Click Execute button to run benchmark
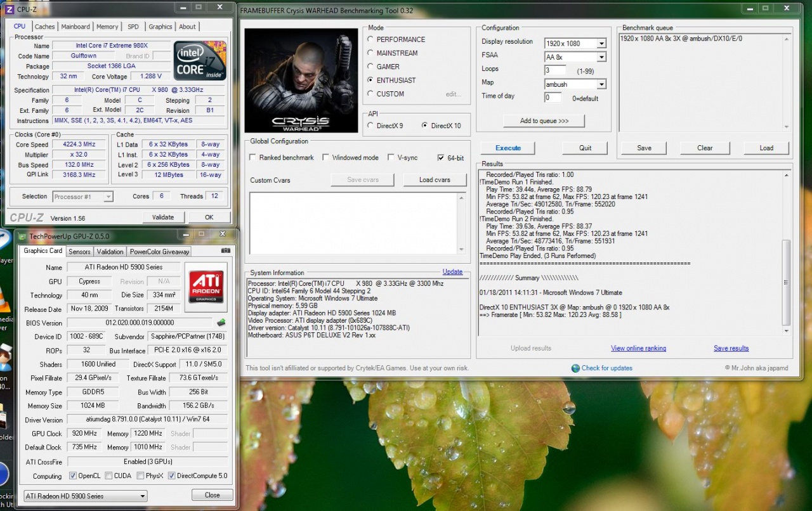 [x=508, y=148]
